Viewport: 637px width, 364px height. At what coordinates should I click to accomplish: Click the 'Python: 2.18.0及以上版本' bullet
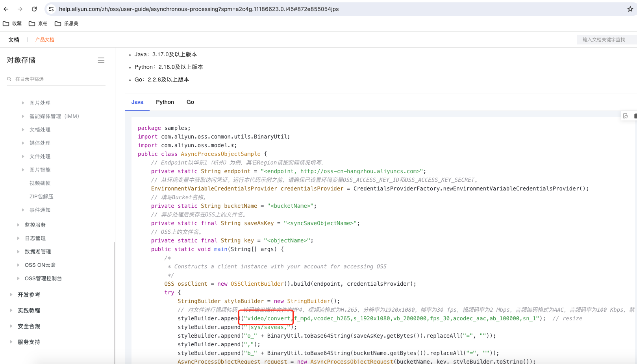tap(169, 67)
